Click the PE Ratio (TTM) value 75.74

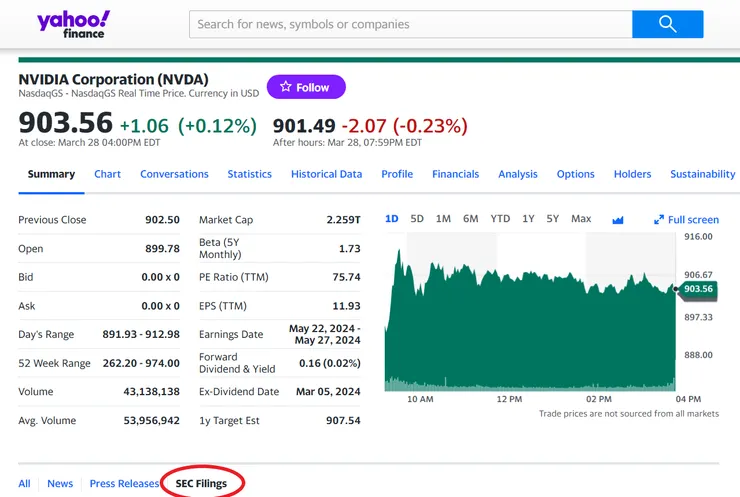[346, 277]
